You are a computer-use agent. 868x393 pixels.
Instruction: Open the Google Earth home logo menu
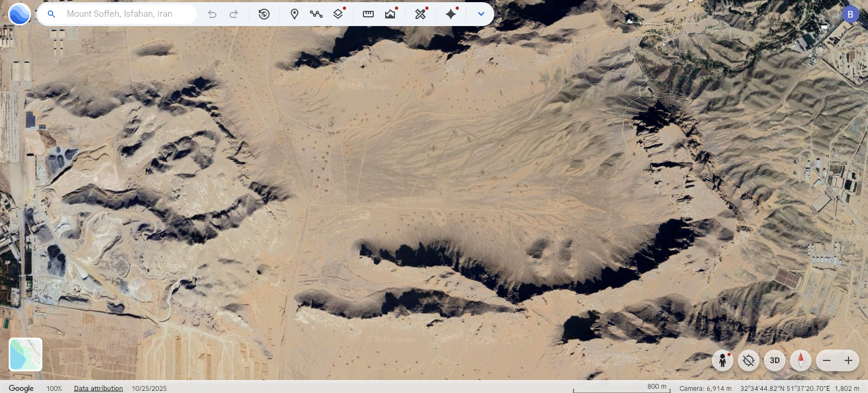click(20, 14)
